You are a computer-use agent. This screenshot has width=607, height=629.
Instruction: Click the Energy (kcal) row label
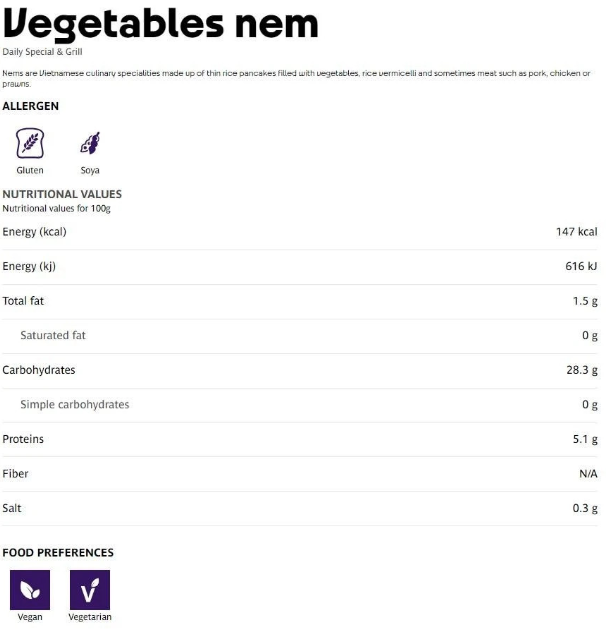click(x=35, y=232)
